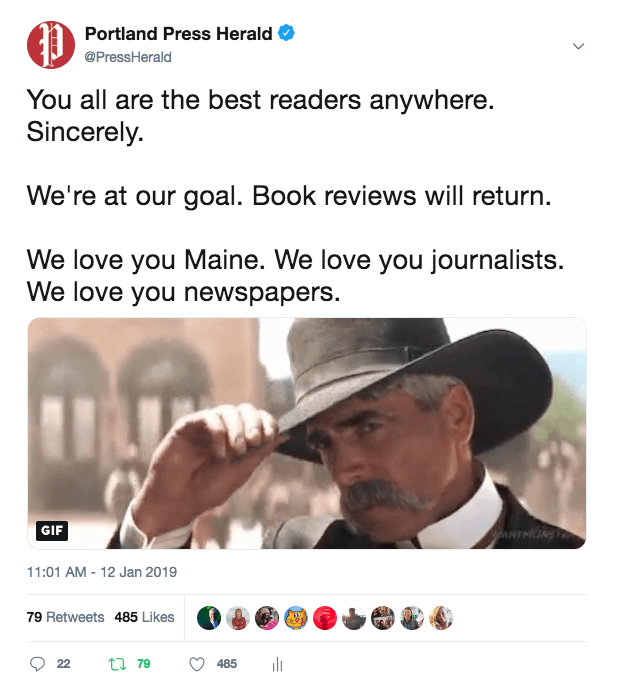The height and width of the screenshot is (692, 618).
Task: Click the last liker avatar with blonde hair
Action: click(x=441, y=617)
